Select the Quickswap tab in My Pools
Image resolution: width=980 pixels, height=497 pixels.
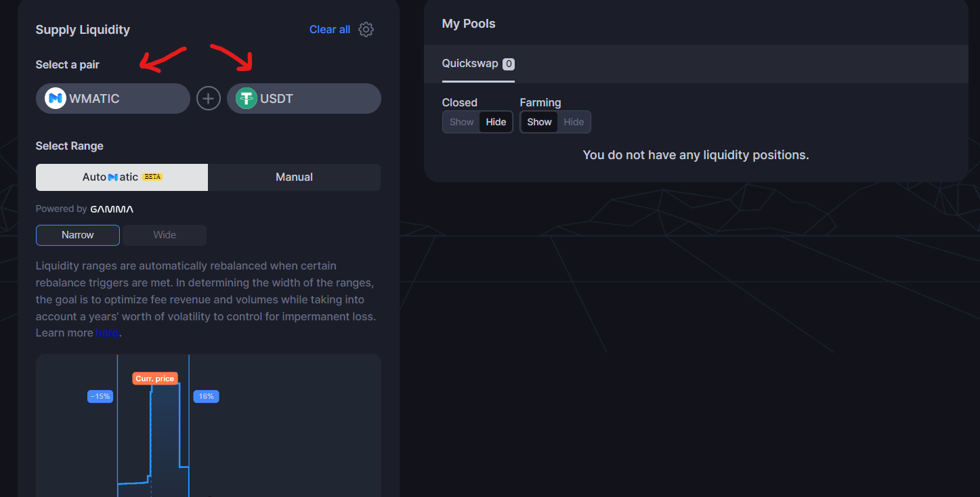[x=469, y=64]
